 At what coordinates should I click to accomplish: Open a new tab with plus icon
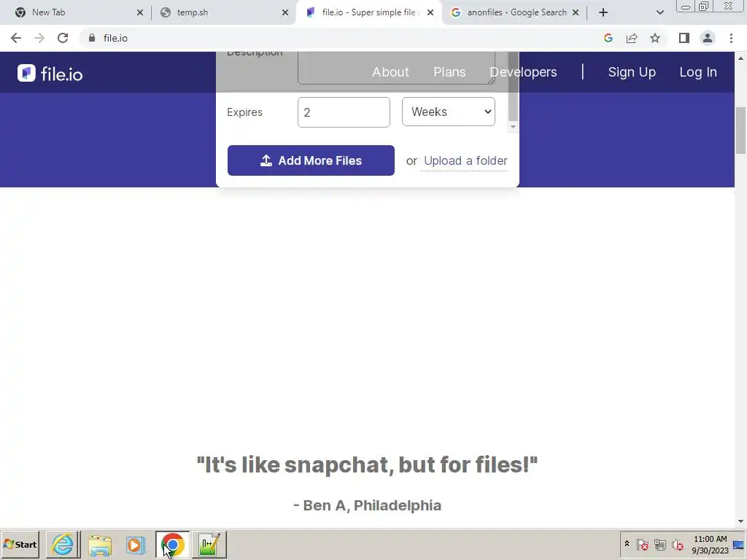click(x=603, y=12)
